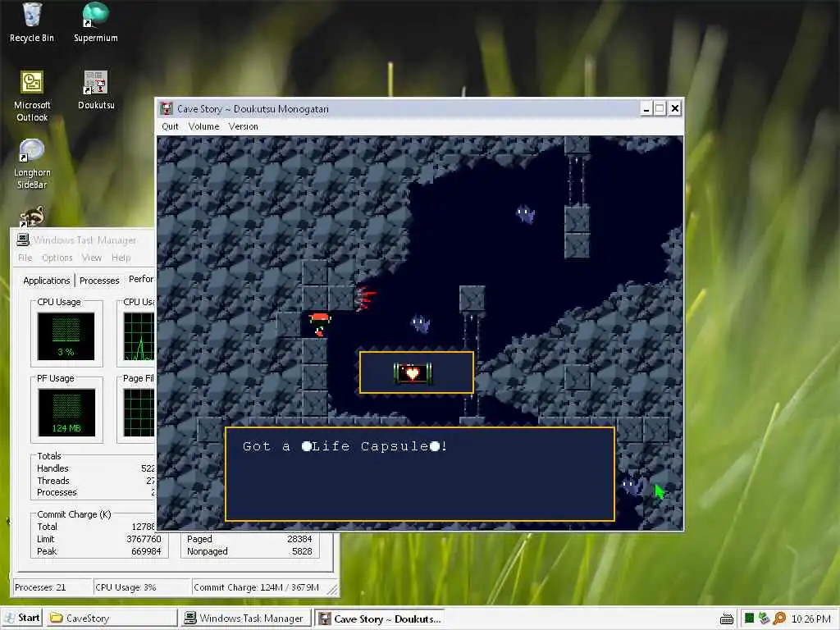Click the CPU Usage History graph
Screen dimensions: 840x630
139,336
